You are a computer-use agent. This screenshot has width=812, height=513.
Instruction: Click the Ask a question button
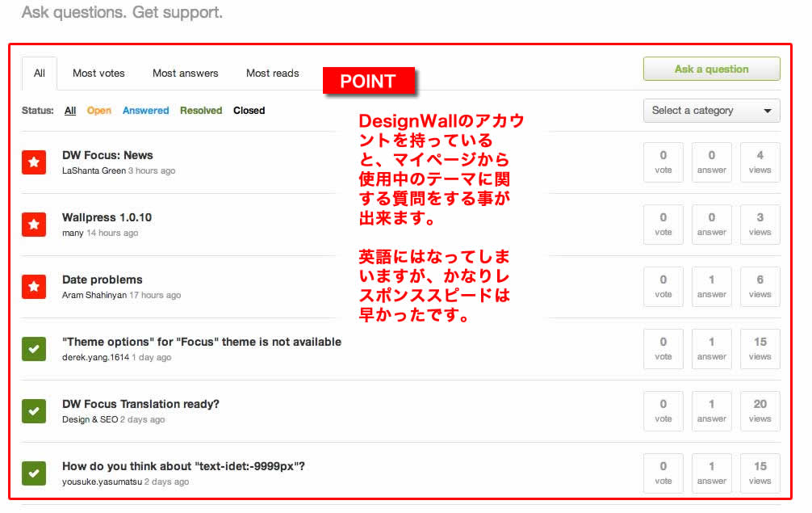[712, 69]
